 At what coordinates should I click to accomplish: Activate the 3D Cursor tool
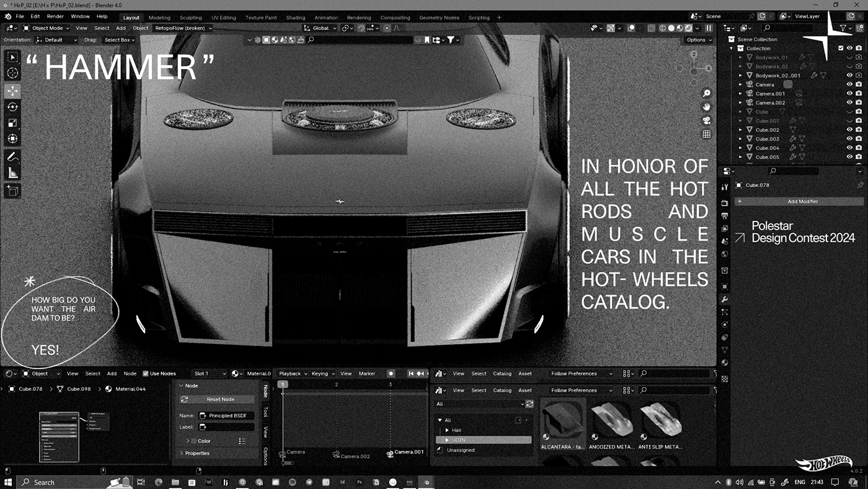click(x=12, y=73)
